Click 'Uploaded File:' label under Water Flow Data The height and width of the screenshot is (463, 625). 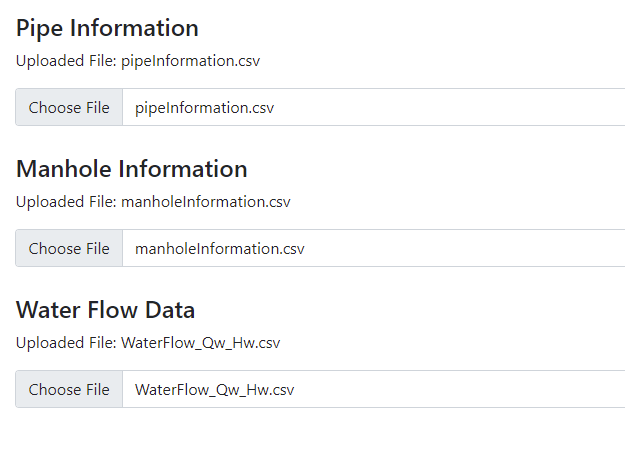point(65,342)
